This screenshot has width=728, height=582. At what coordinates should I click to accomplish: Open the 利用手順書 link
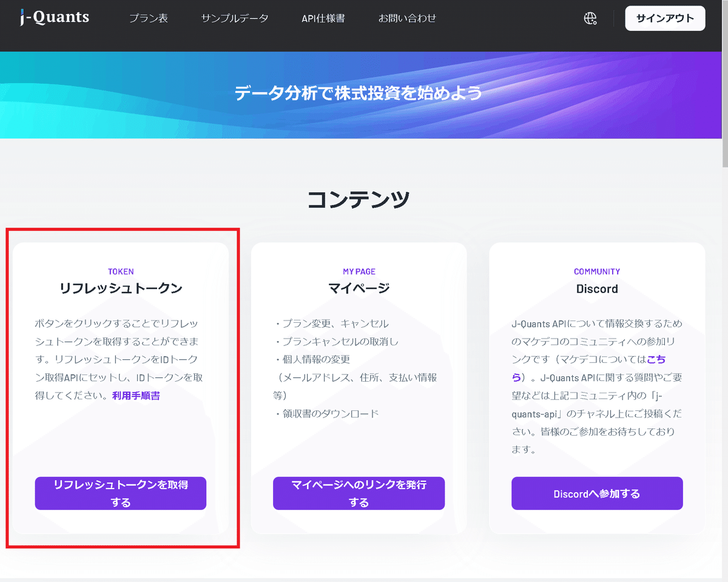point(136,395)
